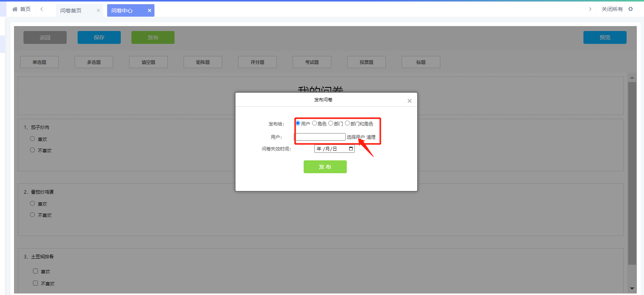Click the settings gear beside 关闭所有
This screenshot has width=644, height=295.
point(631,9)
